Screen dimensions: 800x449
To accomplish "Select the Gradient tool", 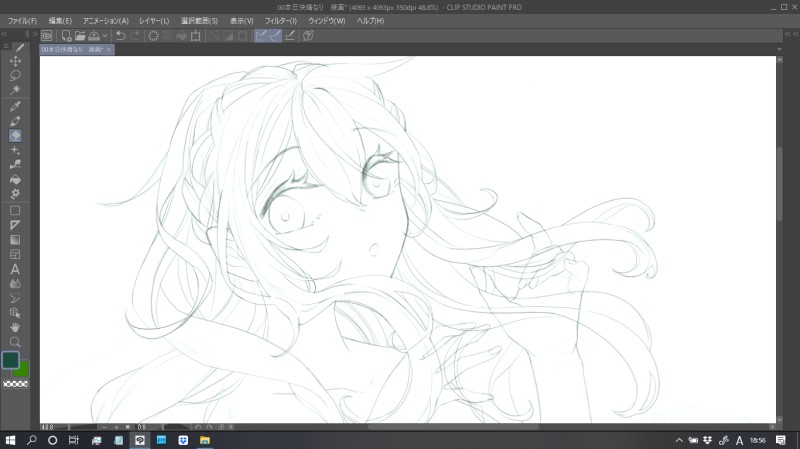I will pos(15,240).
